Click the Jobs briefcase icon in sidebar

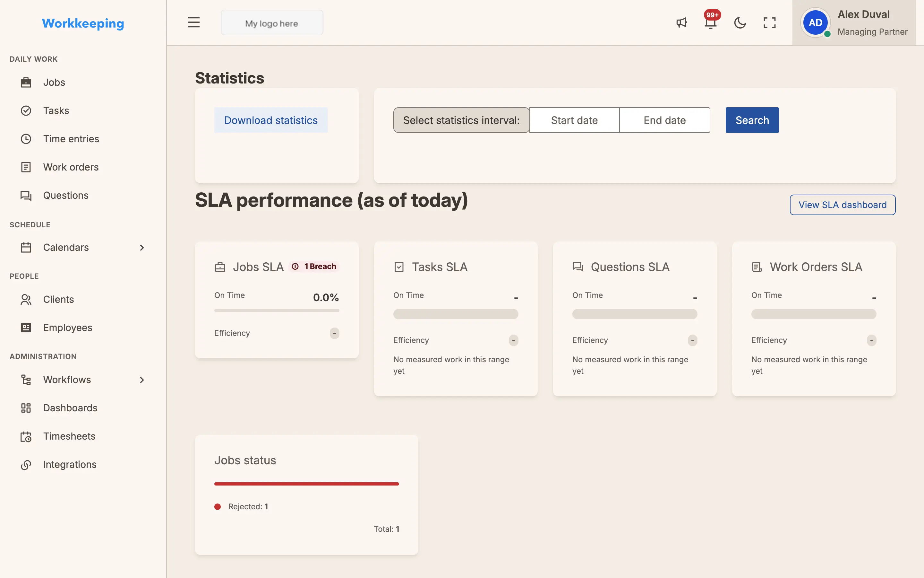point(26,82)
